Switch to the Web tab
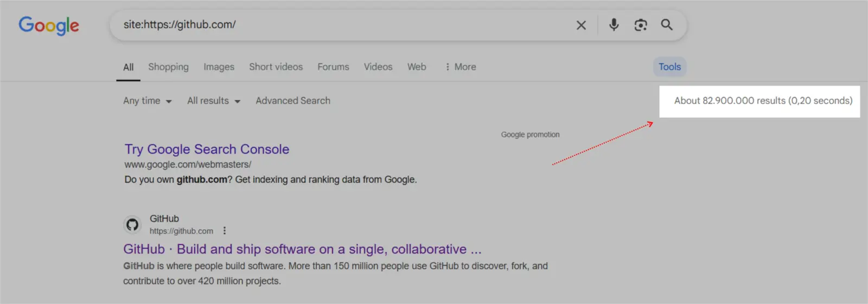Image resolution: width=868 pixels, height=304 pixels. click(x=417, y=67)
